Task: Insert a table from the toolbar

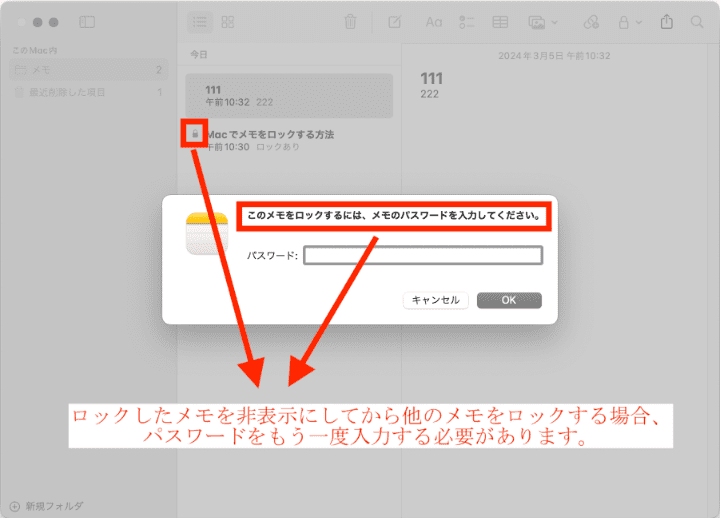Action: click(499, 22)
